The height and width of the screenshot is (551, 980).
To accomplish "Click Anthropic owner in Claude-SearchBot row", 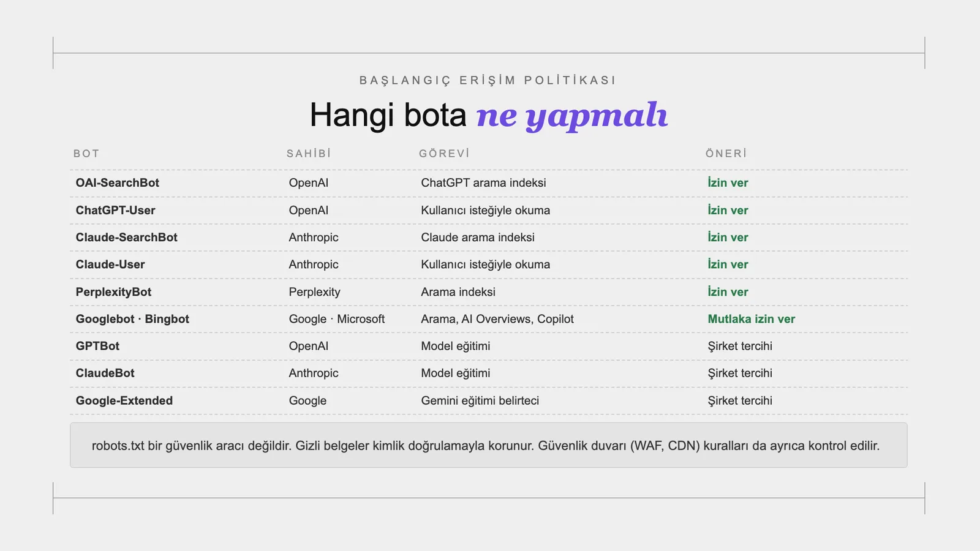I will pos(314,238).
